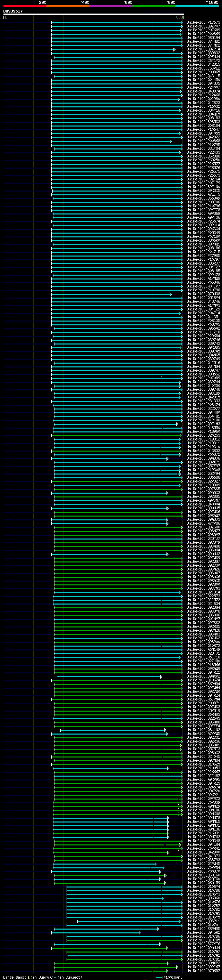Select label UniRef100_B7ZYT6
This screenshot has width=222, height=980.
[x=203, y=944]
